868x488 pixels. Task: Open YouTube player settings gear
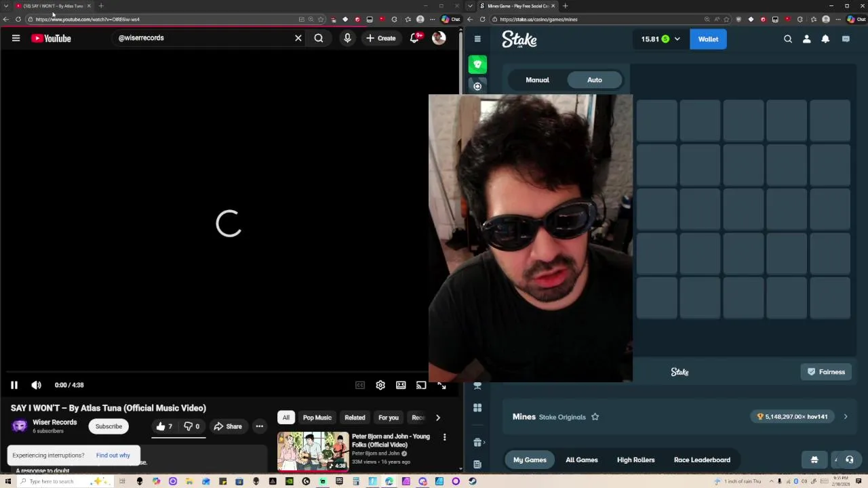click(380, 385)
